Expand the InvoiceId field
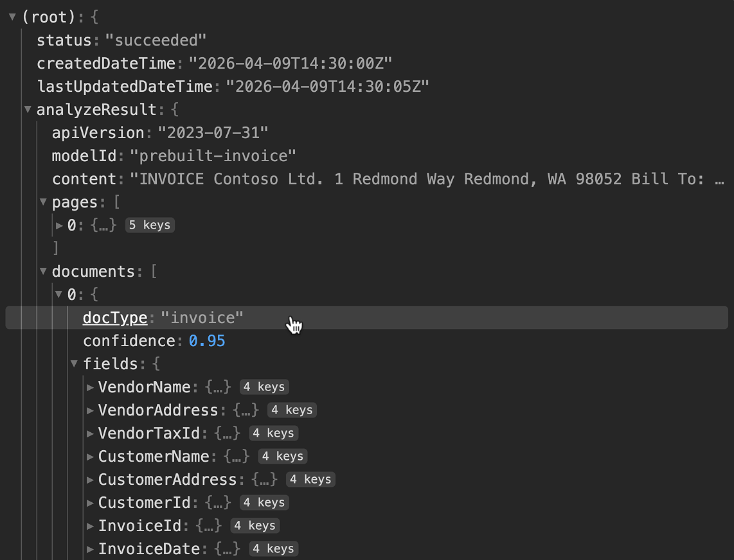This screenshot has width=734, height=560. pyautogui.click(x=90, y=526)
